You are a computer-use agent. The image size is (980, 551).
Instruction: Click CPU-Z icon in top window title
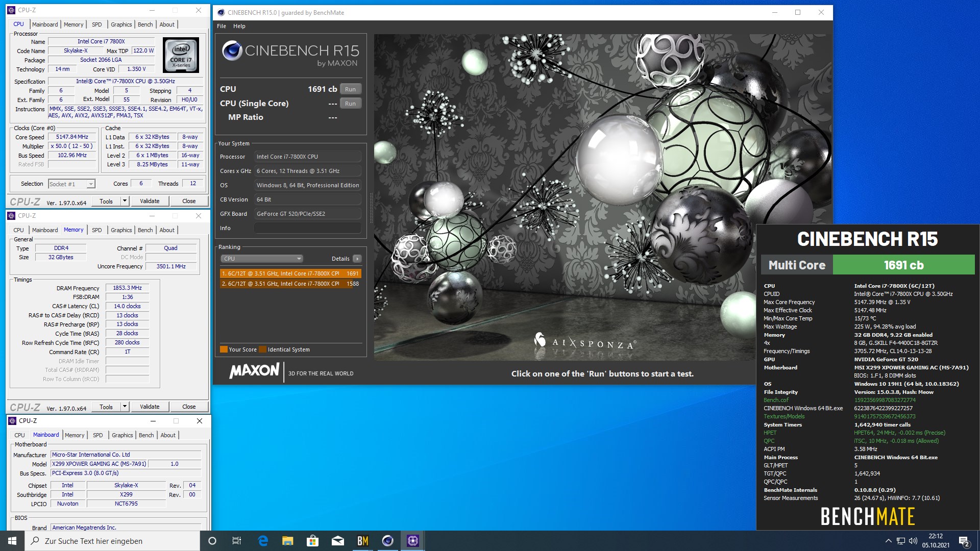pos(11,10)
